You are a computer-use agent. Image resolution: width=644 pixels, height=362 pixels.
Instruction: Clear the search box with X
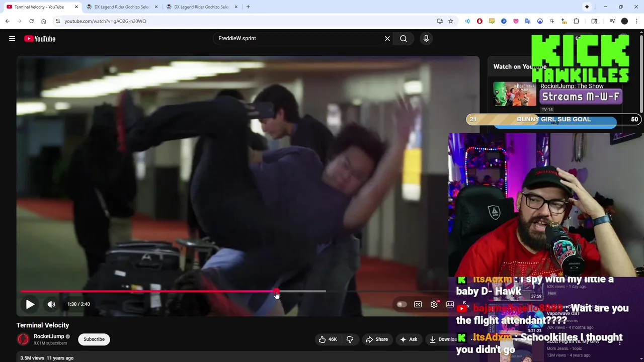point(387,38)
